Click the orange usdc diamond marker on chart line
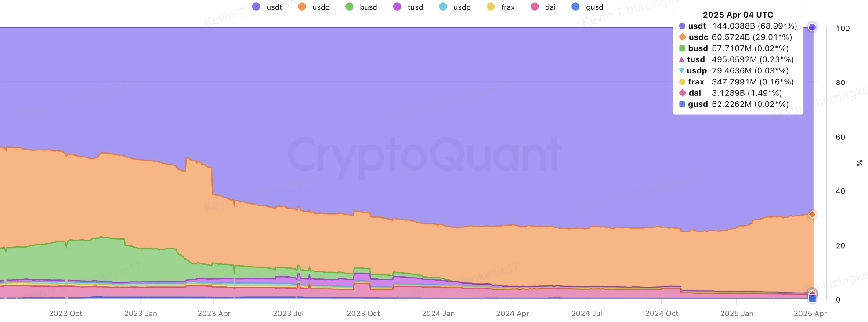The image size is (868, 322). click(812, 214)
